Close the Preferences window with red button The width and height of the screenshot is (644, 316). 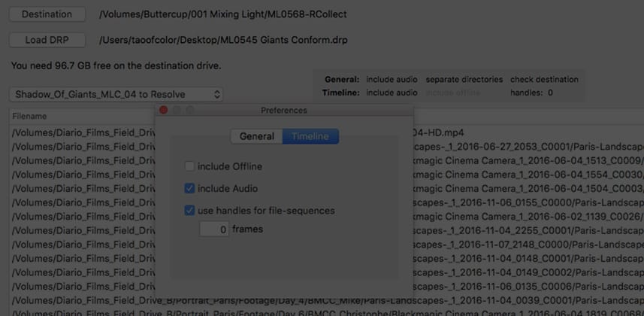pos(164,111)
